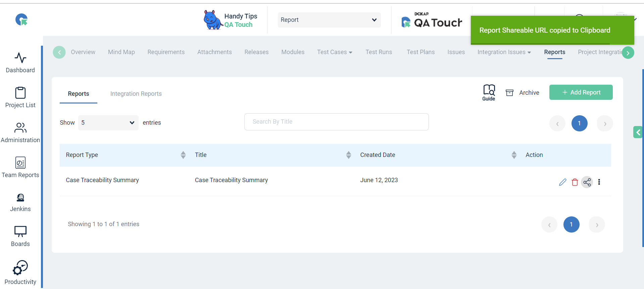Image resolution: width=644 pixels, height=289 pixels.
Task: Open more actions for Case Traceability Summary
Action: point(599,182)
